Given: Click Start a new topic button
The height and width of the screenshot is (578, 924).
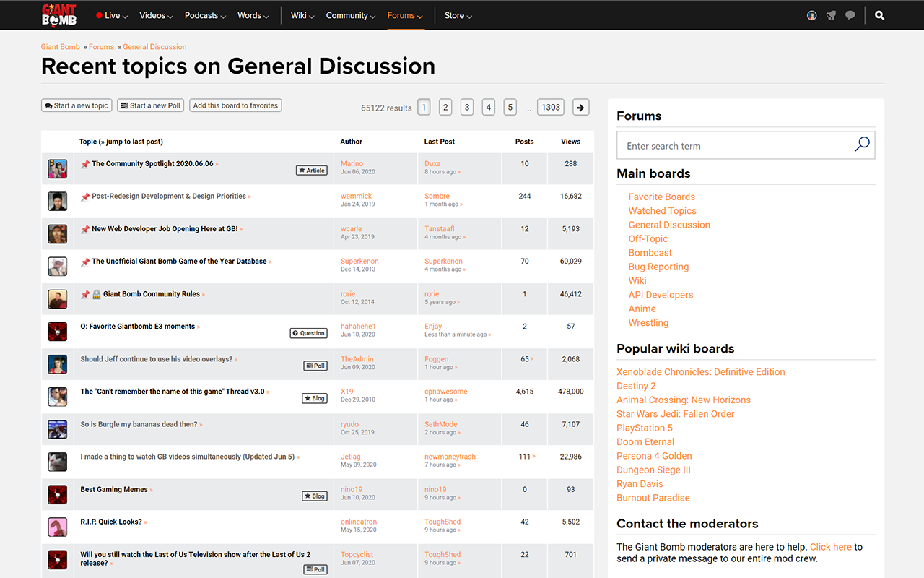Looking at the screenshot, I should 77,105.
